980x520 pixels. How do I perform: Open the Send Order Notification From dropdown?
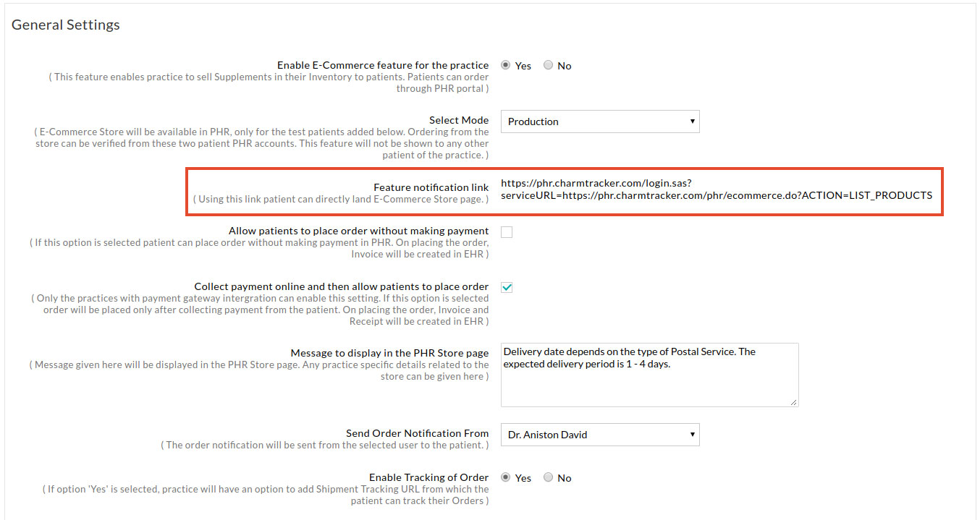pos(599,435)
